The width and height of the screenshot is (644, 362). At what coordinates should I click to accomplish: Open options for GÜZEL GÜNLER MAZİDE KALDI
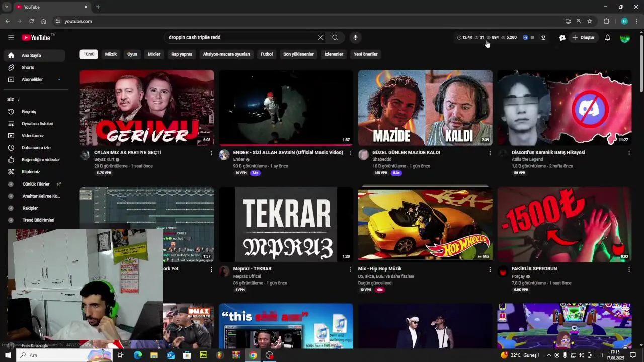[490, 153]
